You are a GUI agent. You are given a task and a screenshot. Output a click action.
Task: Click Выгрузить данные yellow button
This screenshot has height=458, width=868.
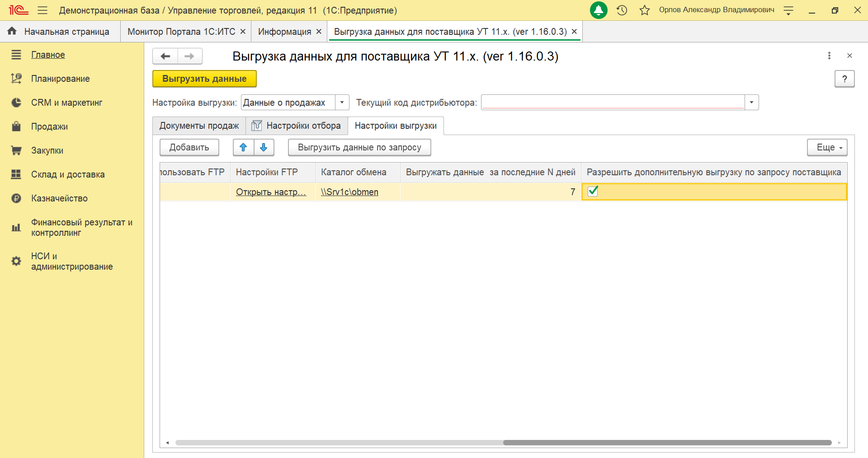[204, 79]
